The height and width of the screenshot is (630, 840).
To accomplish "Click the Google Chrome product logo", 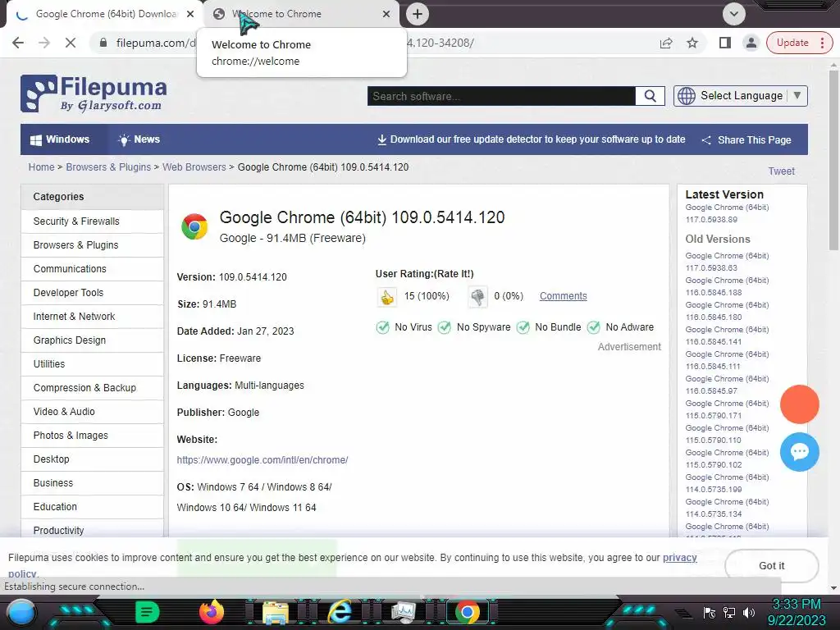I will click(x=194, y=226).
